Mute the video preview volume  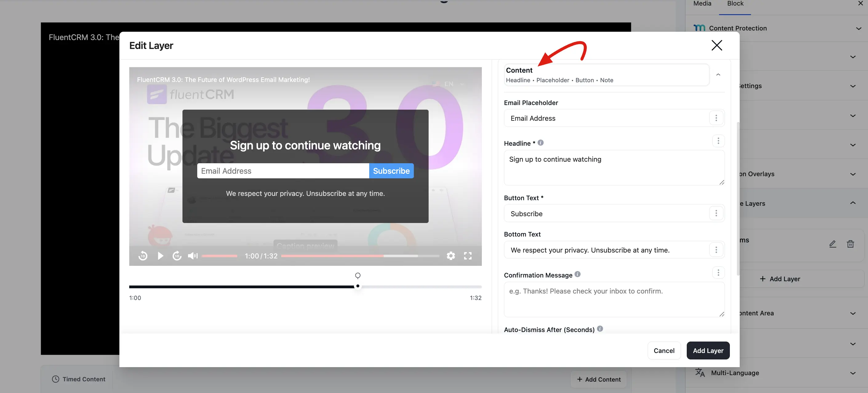(193, 256)
